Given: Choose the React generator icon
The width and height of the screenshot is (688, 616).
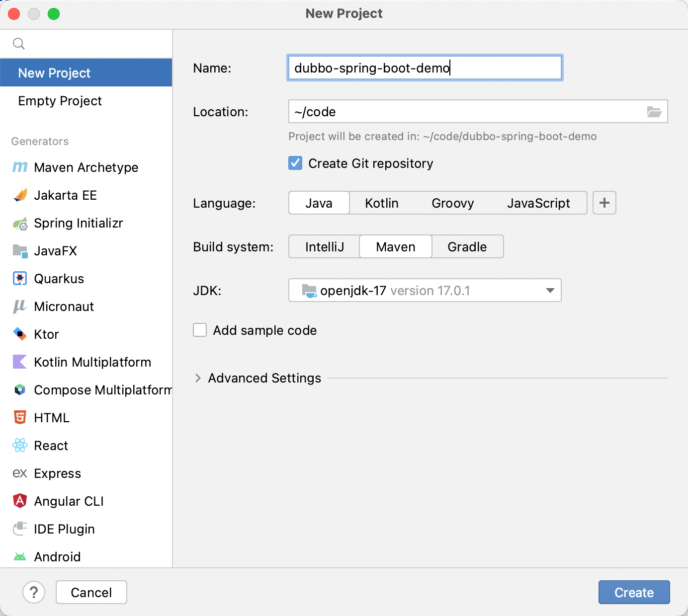Looking at the screenshot, I should point(20,446).
